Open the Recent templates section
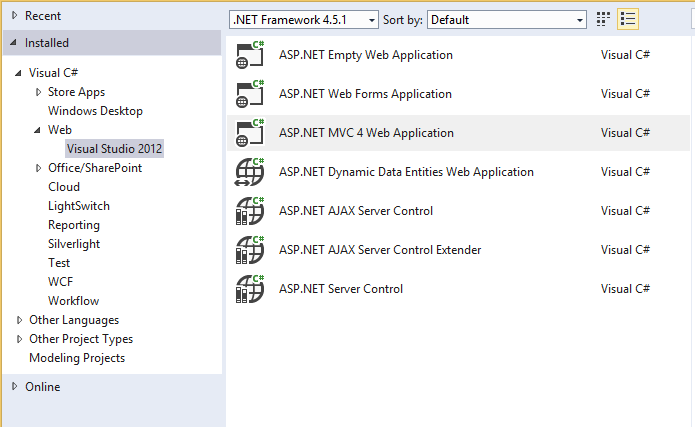The width and height of the screenshot is (695, 427). pyautogui.click(x=42, y=16)
